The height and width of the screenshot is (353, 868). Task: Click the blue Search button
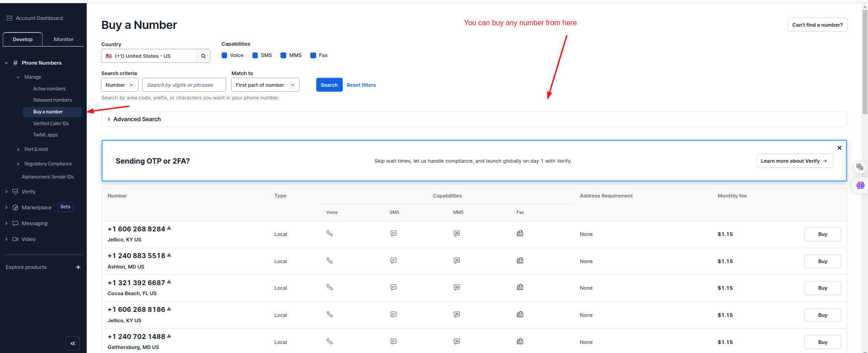(x=329, y=85)
